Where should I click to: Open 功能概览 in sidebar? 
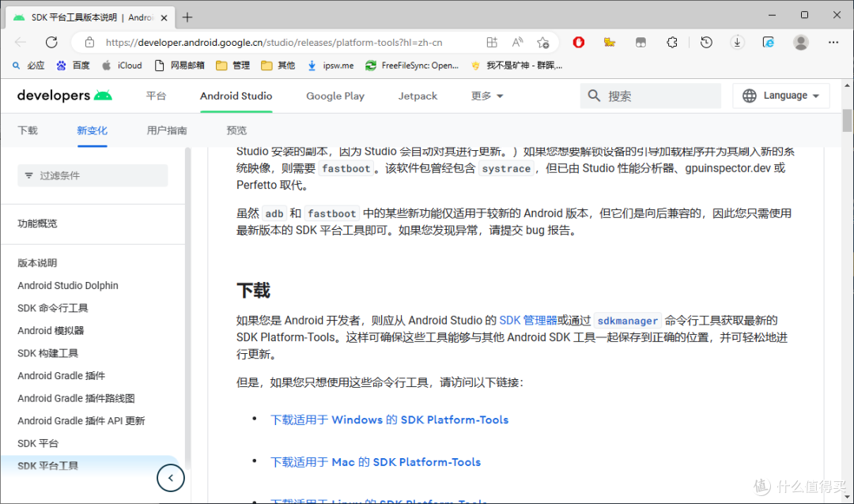37,224
